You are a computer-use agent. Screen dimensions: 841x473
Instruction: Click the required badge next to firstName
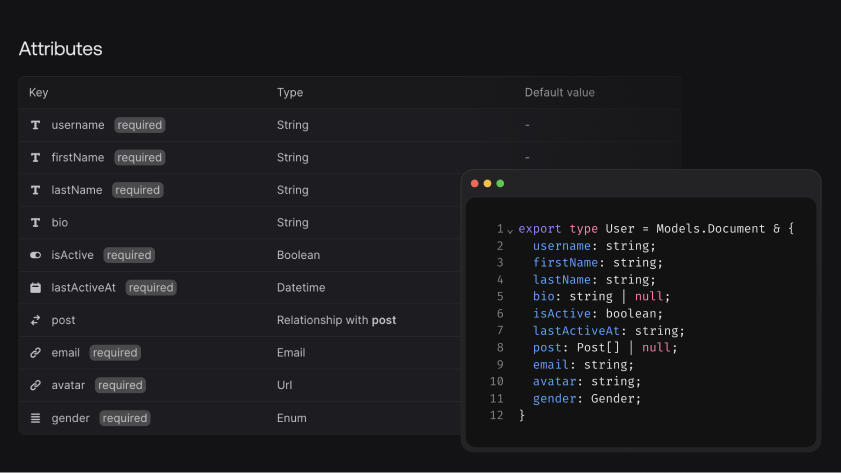coord(139,158)
